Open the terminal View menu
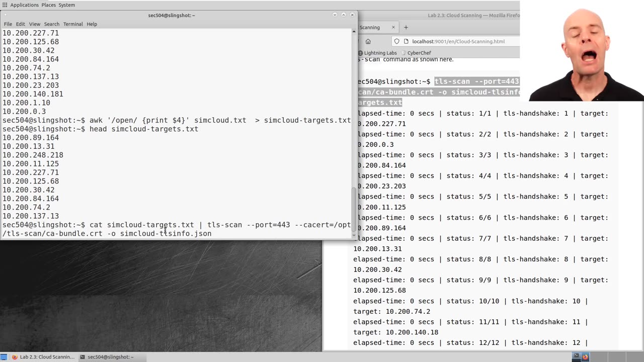Screen dimensions: 644x362 (35, 24)
